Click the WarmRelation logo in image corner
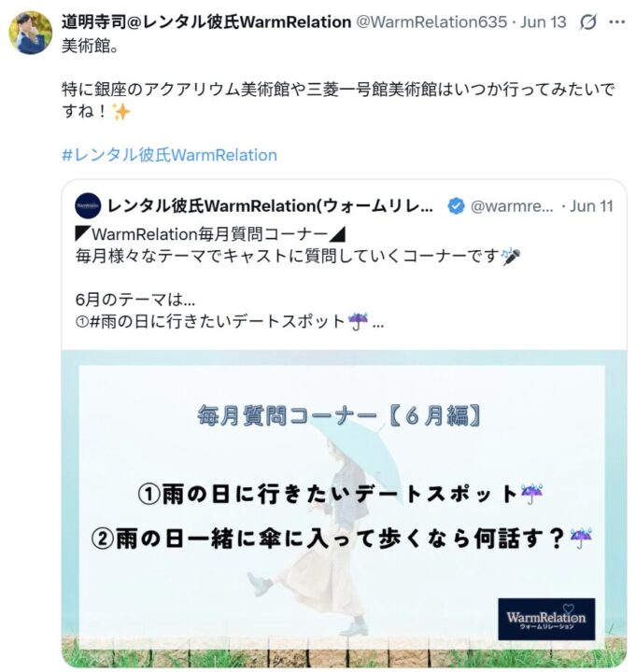 (546, 619)
